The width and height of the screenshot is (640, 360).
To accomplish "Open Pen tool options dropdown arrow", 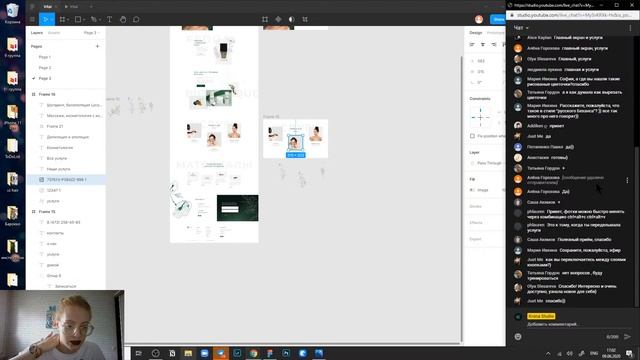I will (100, 20).
